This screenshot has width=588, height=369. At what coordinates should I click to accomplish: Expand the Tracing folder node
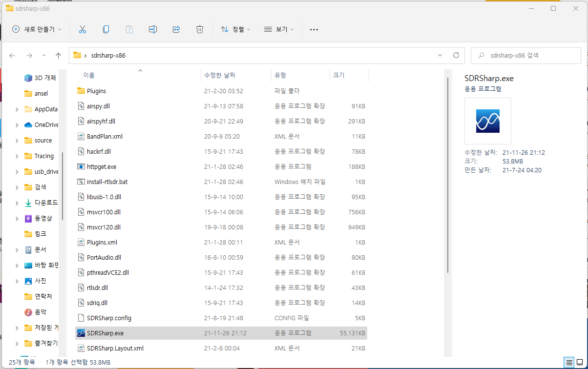(x=17, y=156)
